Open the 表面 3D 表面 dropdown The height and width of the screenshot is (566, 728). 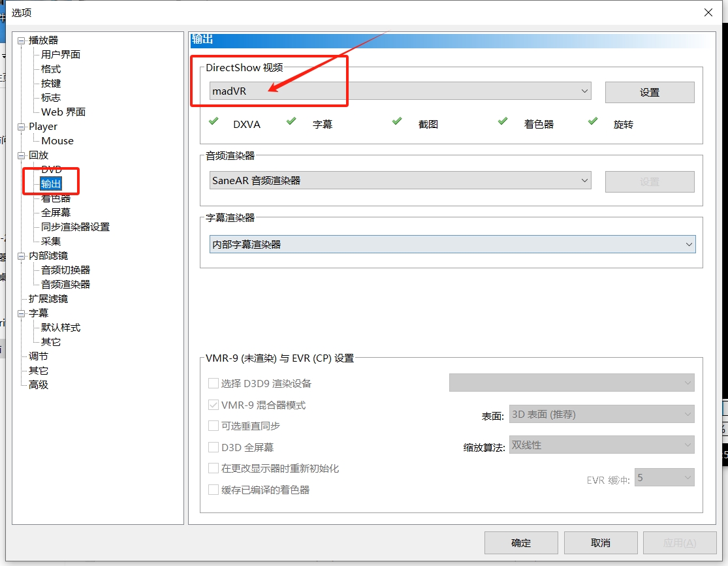(602, 414)
